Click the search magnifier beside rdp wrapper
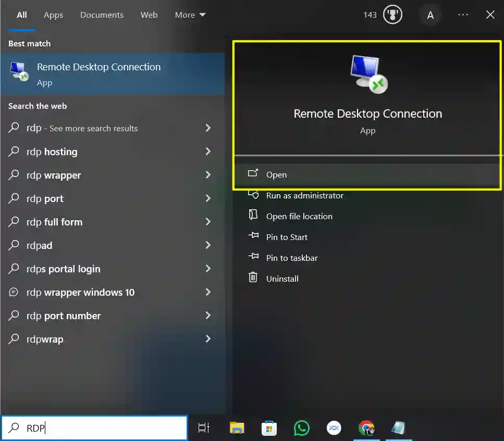The width and height of the screenshot is (504, 441). pos(14,175)
